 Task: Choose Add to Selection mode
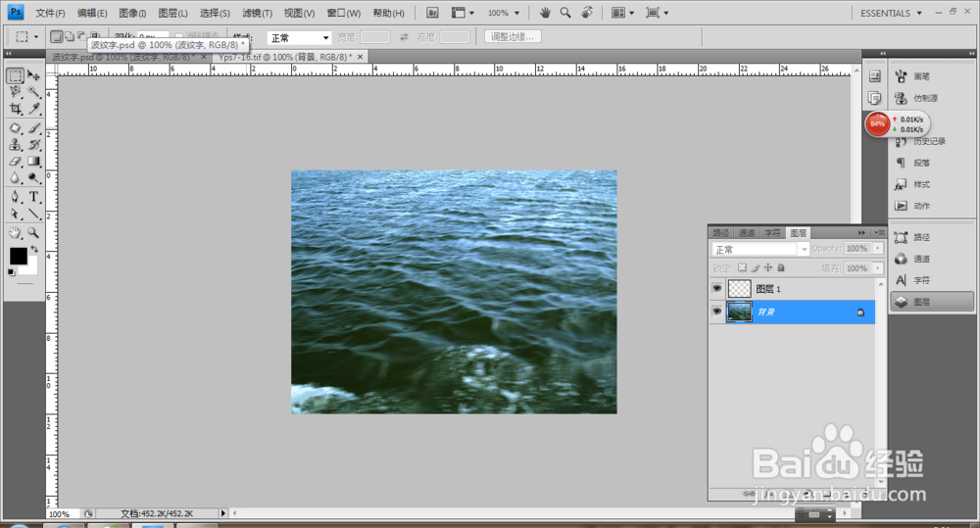click(69, 36)
